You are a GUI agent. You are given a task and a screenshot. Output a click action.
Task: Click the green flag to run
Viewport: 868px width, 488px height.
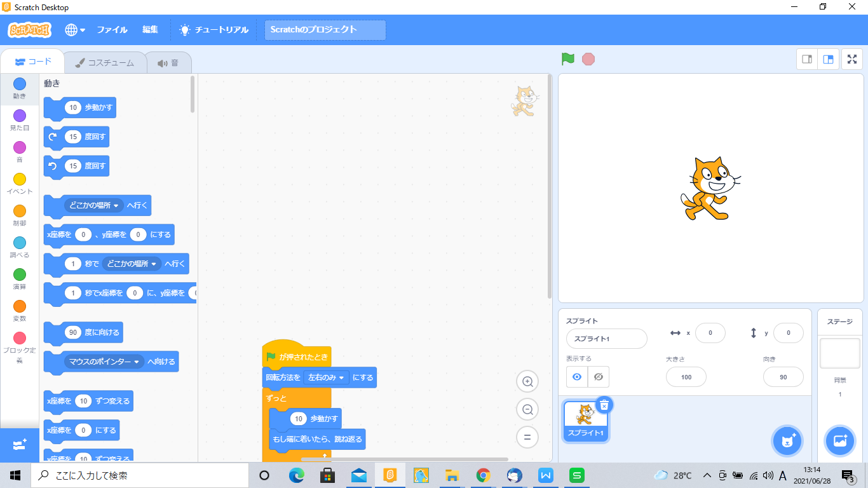point(568,59)
